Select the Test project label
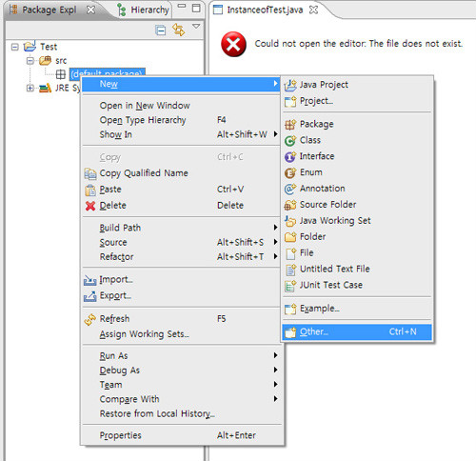 (x=49, y=47)
